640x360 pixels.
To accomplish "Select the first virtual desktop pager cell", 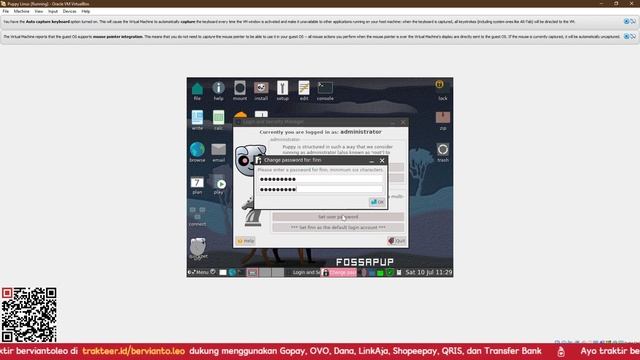I will 252,272.
